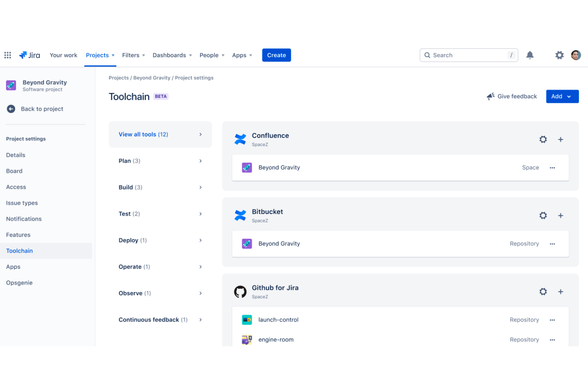Image resolution: width=588 pixels, height=392 pixels.
Task: Expand the Deploy (1) category
Action: 161,240
